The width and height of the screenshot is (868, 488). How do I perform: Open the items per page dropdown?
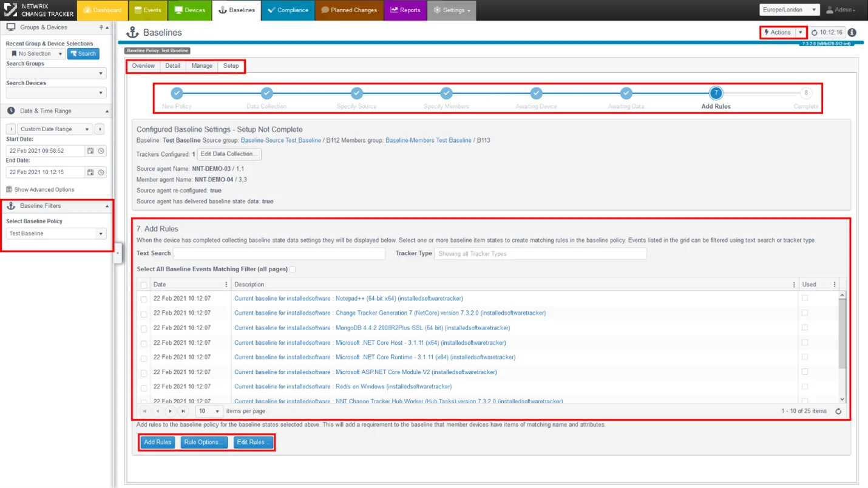click(209, 412)
